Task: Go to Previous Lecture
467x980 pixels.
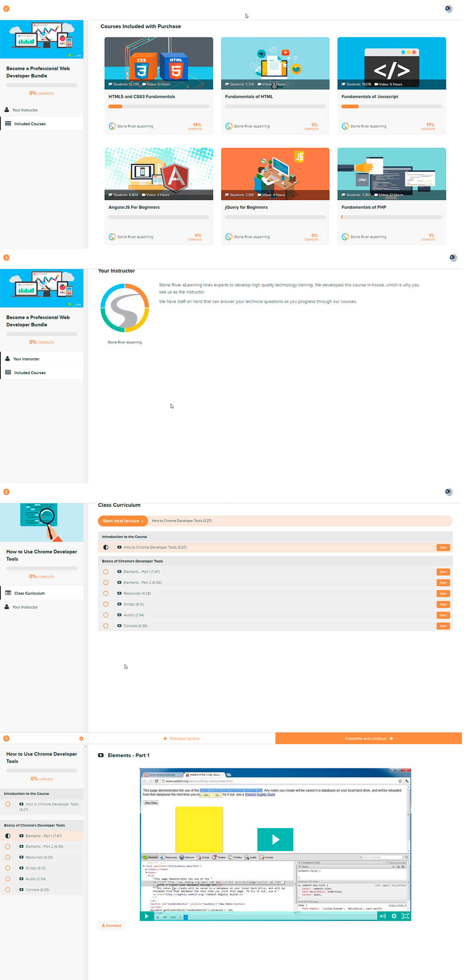Action: (182, 738)
